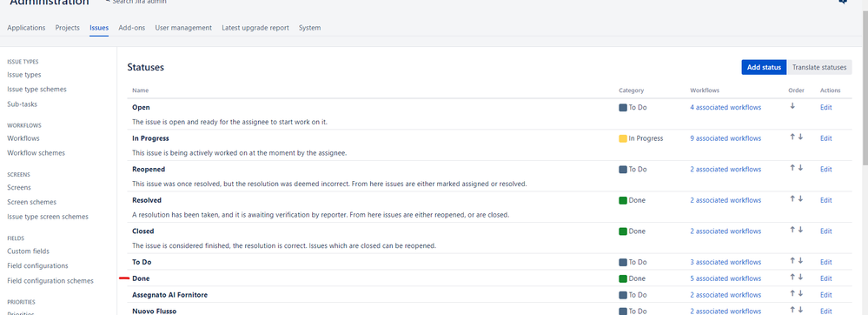Move In Progress status up arrow
Screen dimensions: 868x315
click(x=792, y=137)
